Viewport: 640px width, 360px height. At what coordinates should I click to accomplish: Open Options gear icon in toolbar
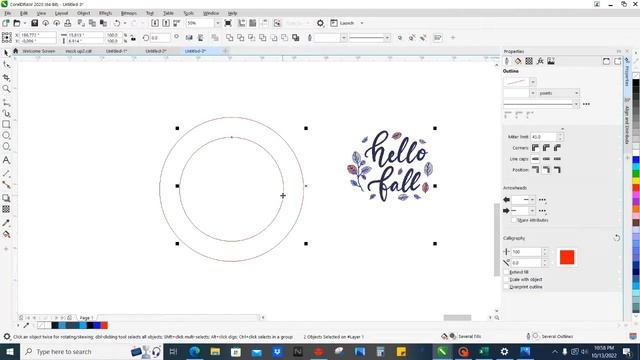coord(320,23)
